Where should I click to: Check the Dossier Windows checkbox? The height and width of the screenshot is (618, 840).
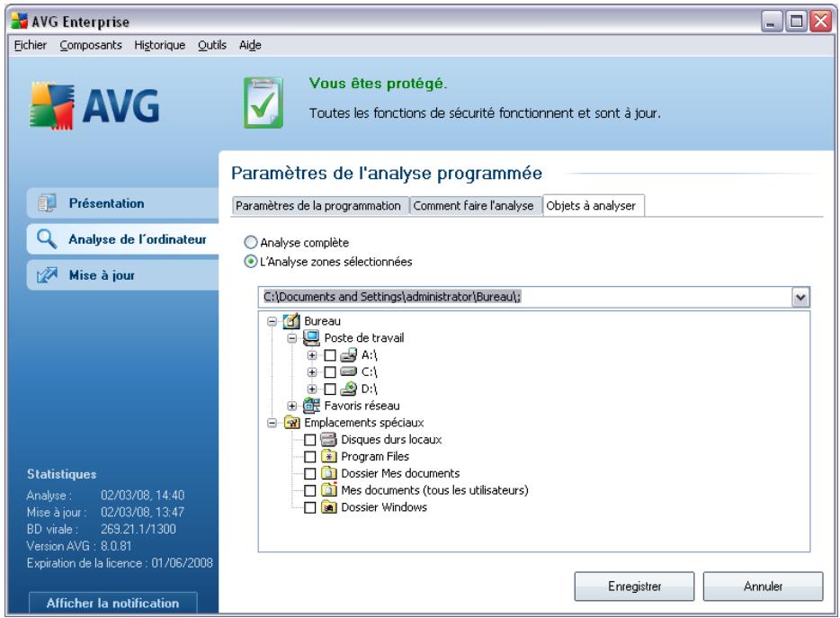click(309, 507)
